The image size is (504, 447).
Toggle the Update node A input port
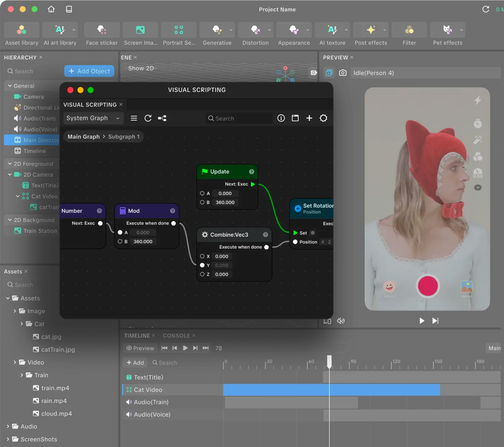(x=202, y=193)
